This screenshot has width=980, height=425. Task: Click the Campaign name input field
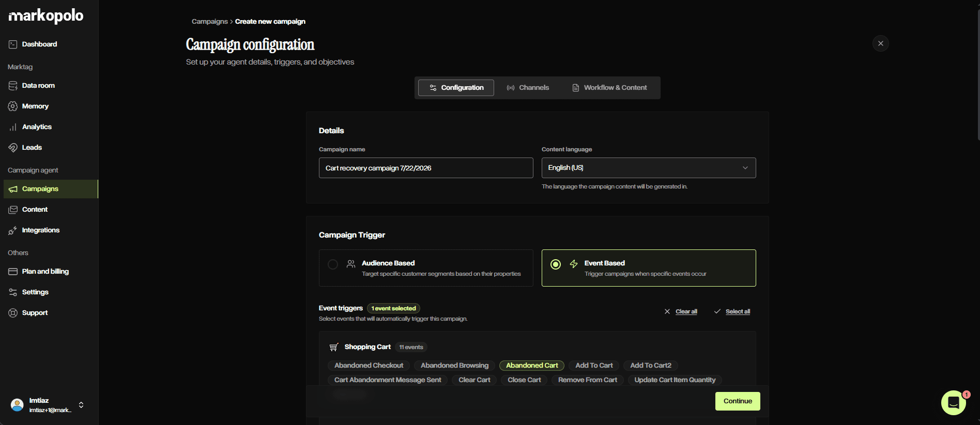coord(426,168)
